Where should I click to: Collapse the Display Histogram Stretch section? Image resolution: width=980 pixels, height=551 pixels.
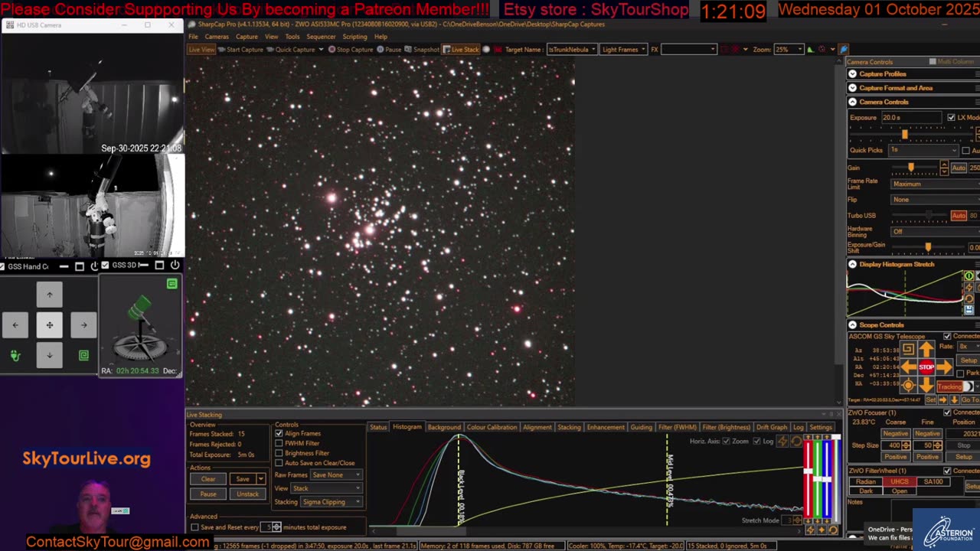(852, 264)
